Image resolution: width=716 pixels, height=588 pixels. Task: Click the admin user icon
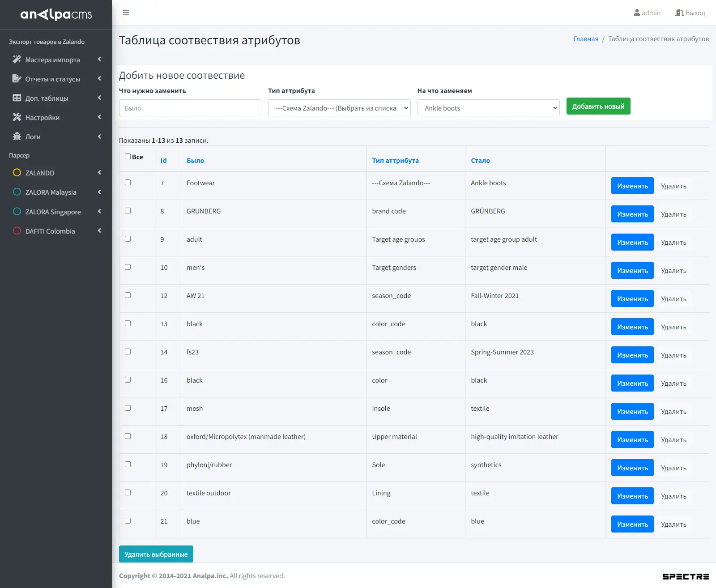click(x=637, y=13)
